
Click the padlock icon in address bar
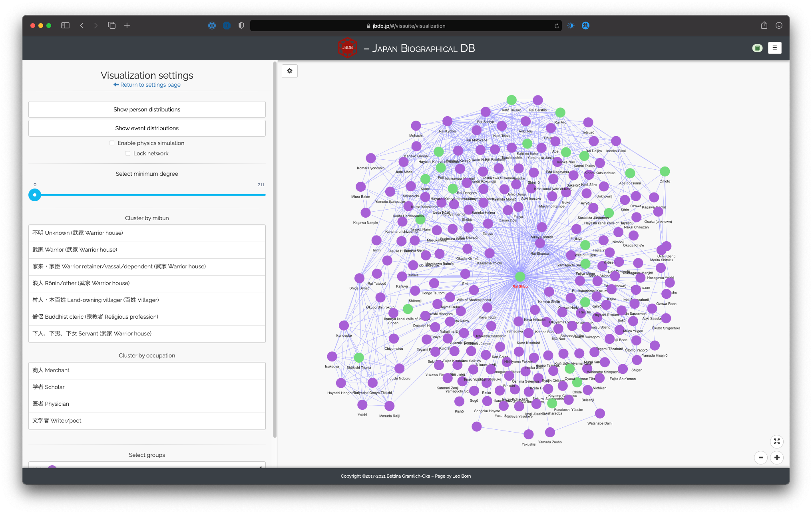368,26
